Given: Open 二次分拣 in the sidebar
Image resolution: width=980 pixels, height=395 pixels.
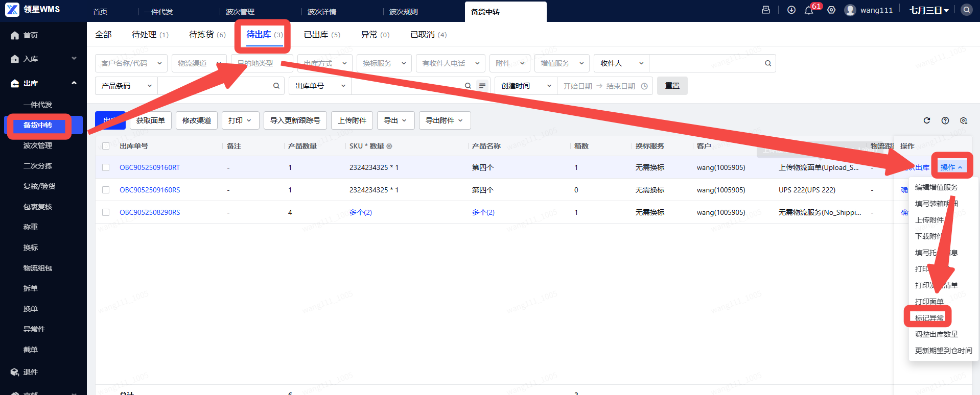Looking at the screenshot, I should coord(38,166).
